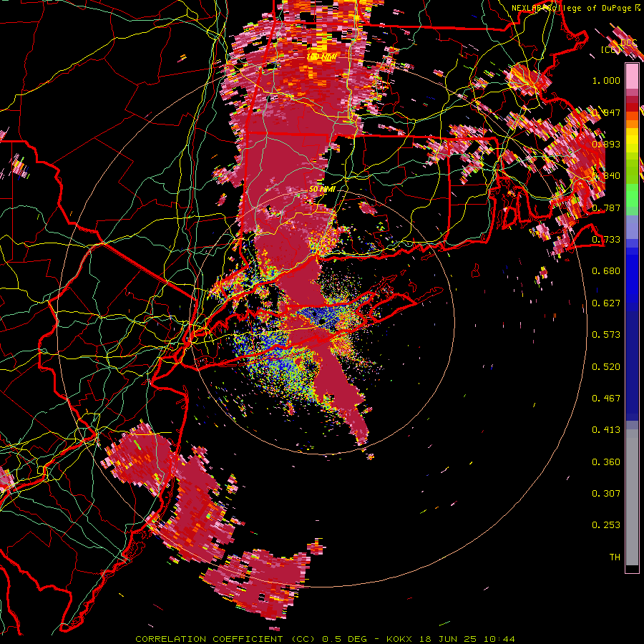The height and width of the screenshot is (644, 644).
Task: Click the TH threshold legend label
Action: (615, 557)
